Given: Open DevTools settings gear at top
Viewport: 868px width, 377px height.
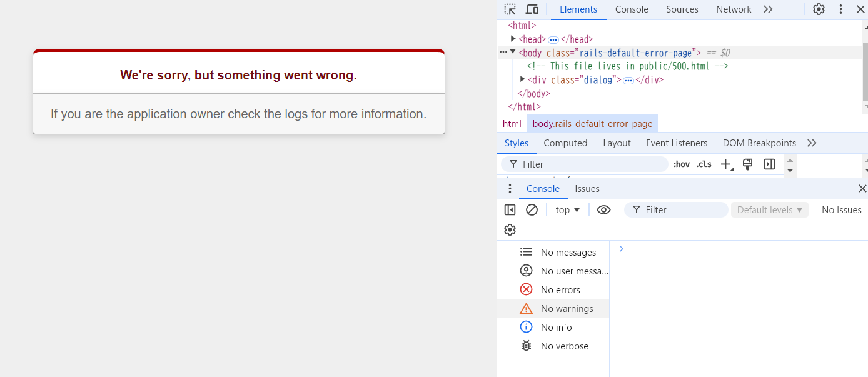Looking at the screenshot, I should (819, 9).
